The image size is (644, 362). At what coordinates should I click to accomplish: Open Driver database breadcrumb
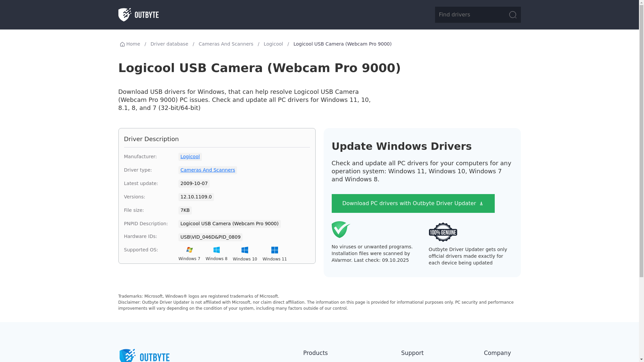click(x=169, y=44)
